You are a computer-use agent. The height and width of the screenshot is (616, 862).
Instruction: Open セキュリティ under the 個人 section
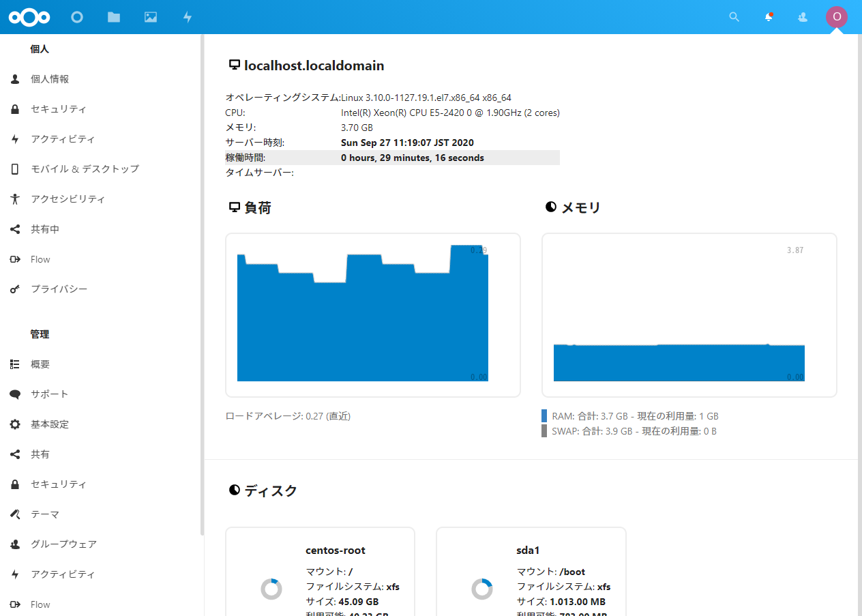tap(59, 109)
